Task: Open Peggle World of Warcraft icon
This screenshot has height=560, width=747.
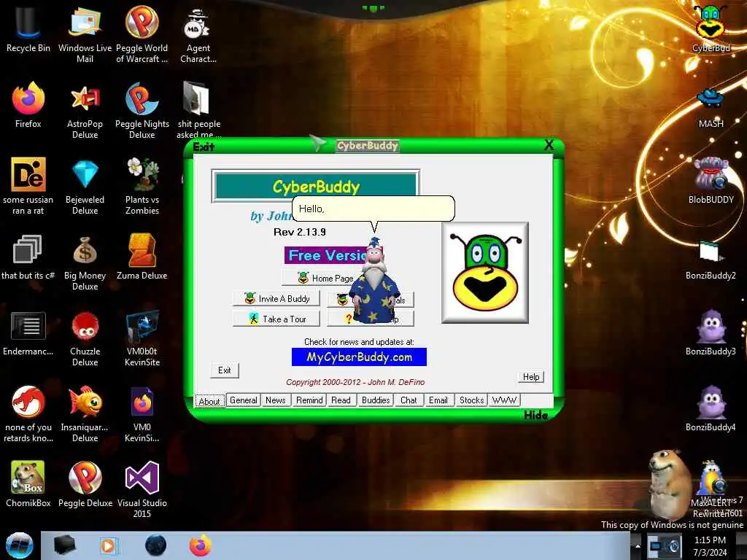Action: pyautogui.click(x=142, y=34)
